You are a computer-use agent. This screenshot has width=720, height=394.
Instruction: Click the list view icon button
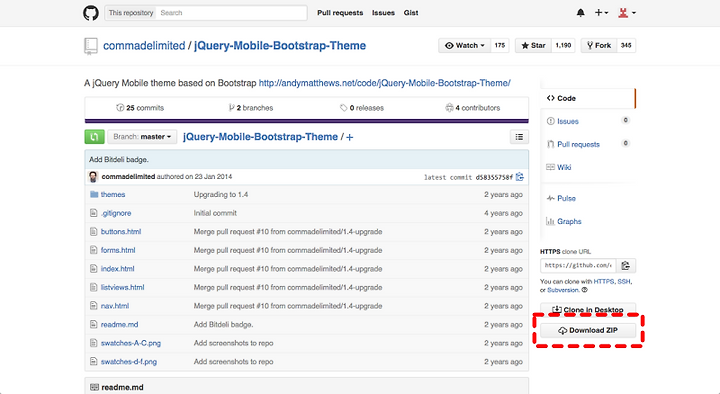coord(519,137)
